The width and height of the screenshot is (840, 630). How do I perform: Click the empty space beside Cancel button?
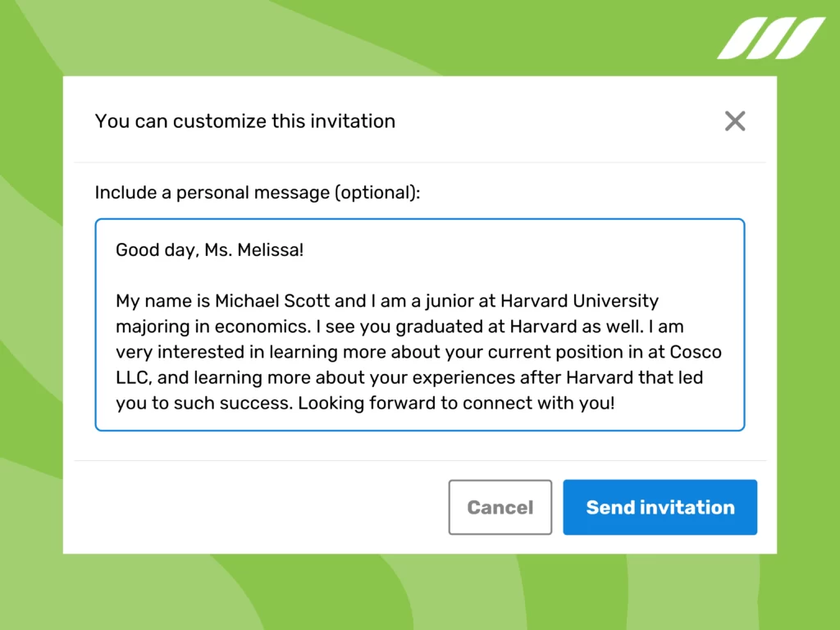[287, 507]
